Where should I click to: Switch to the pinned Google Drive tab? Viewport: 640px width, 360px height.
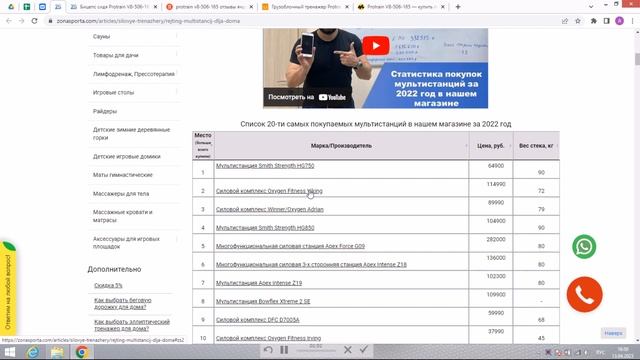pos(11,7)
